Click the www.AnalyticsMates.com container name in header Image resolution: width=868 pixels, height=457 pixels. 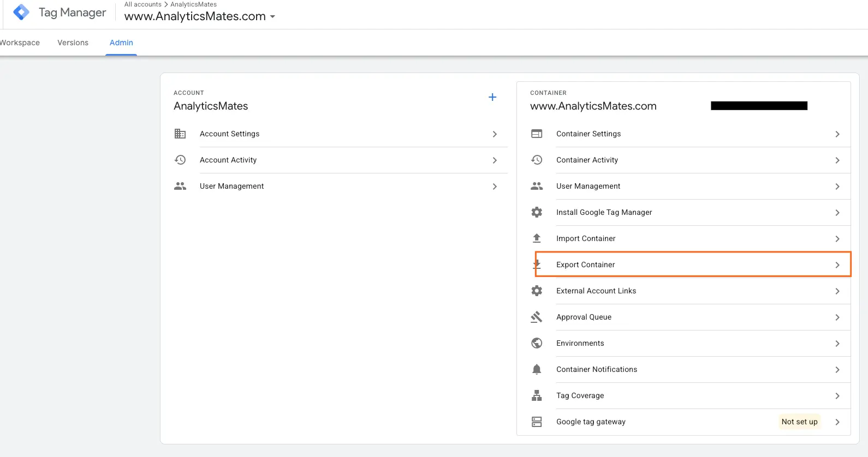[x=195, y=16]
